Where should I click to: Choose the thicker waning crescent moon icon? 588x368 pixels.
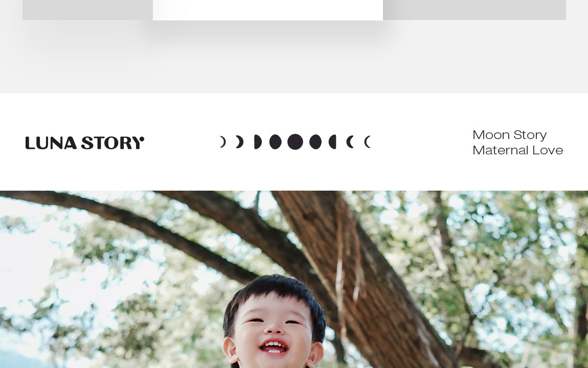click(x=350, y=142)
